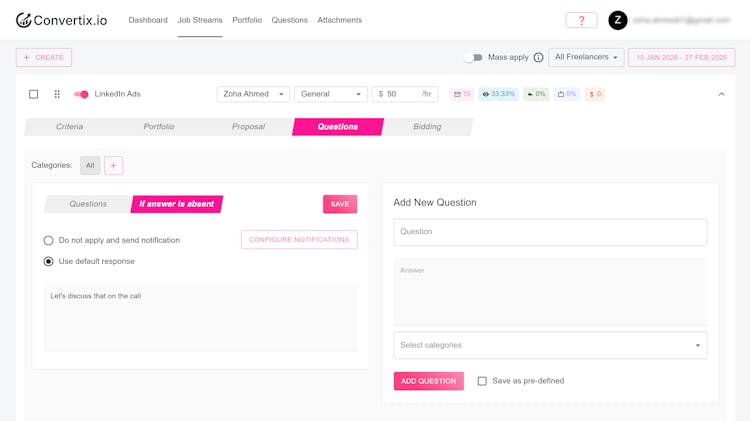Switch to the Bidding tab
This screenshot has width=750, height=421.
point(427,127)
